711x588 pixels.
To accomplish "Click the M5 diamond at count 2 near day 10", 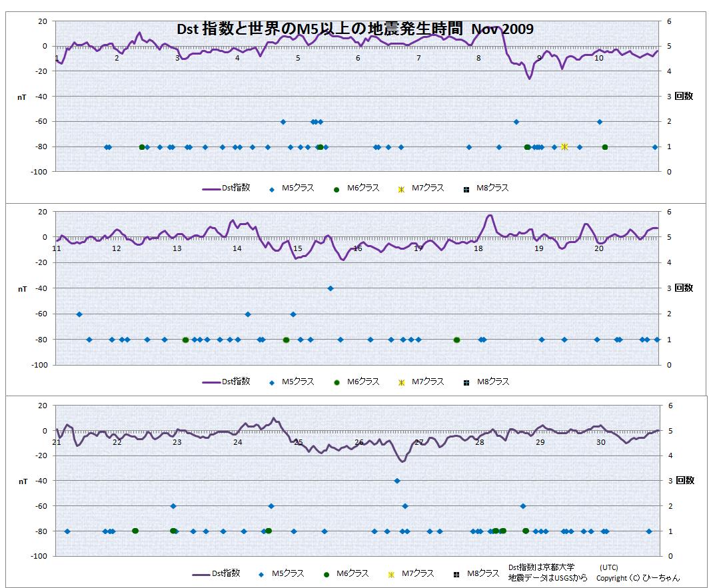I will pos(600,122).
